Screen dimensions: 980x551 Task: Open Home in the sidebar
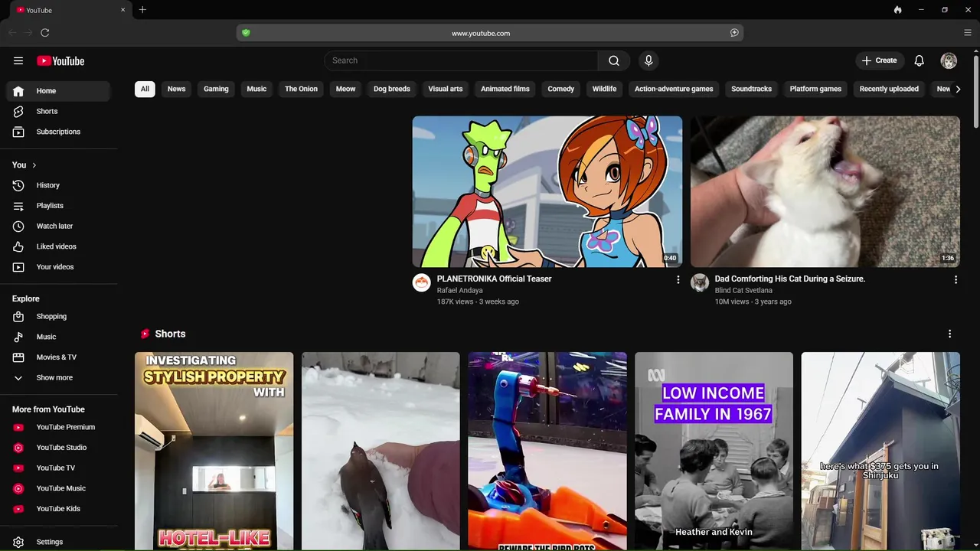tap(58, 90)
